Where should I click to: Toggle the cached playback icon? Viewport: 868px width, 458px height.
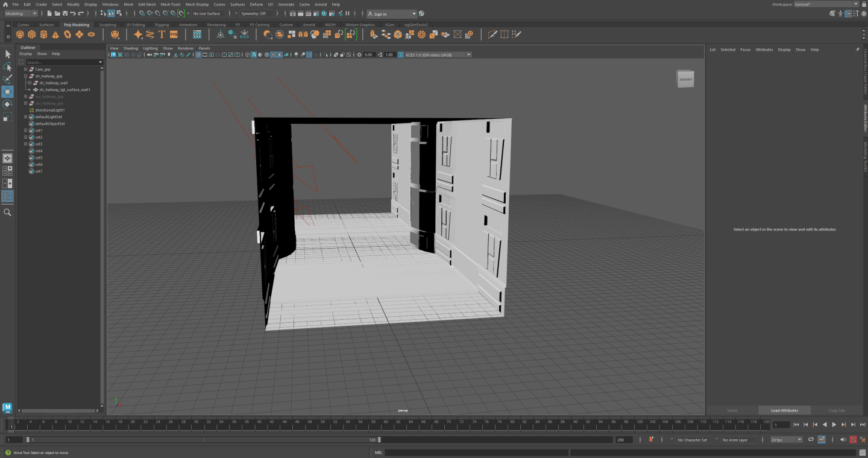point(822,440)
